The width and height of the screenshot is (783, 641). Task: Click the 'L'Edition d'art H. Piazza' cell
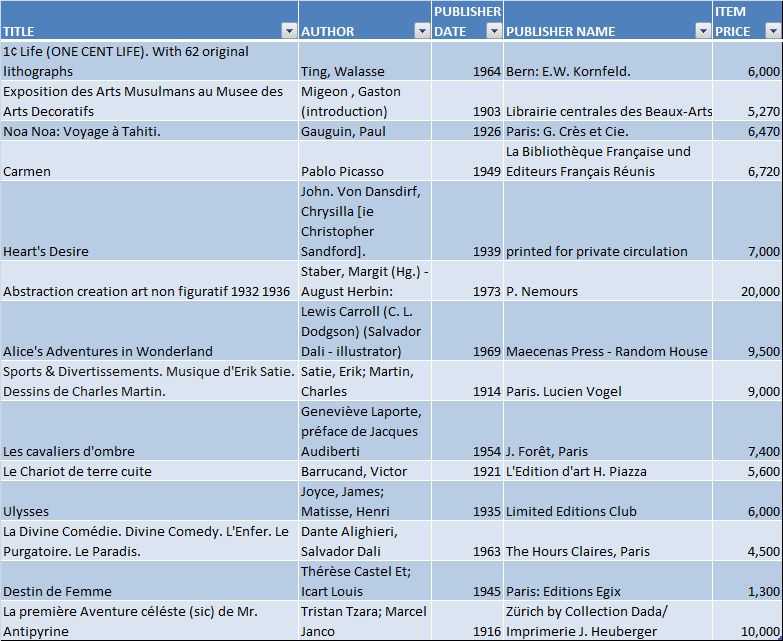click(608, 470)
